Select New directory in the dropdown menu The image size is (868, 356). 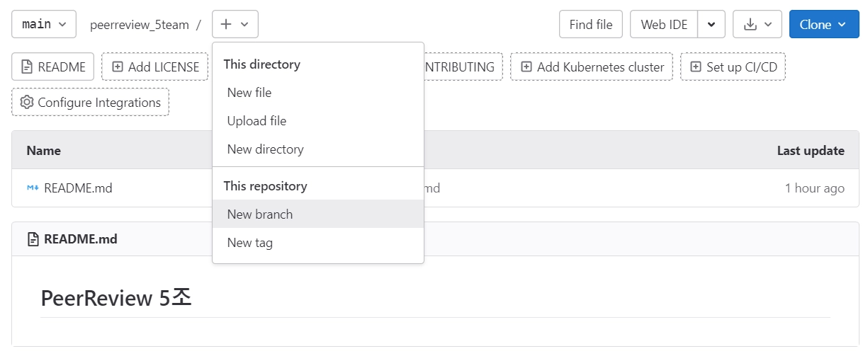[x=265, y=149]
